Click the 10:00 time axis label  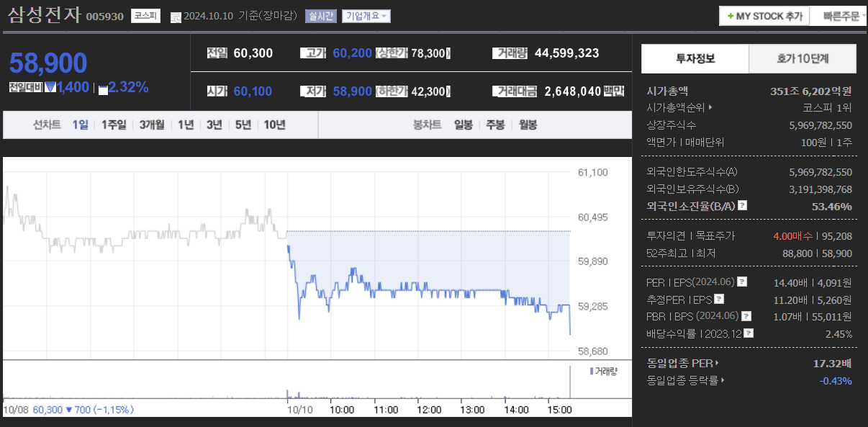(x=342, y=410)
